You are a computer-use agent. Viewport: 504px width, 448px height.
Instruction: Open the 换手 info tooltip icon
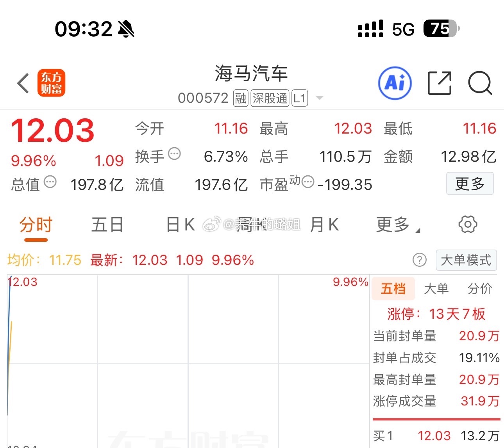click(174, 154)
